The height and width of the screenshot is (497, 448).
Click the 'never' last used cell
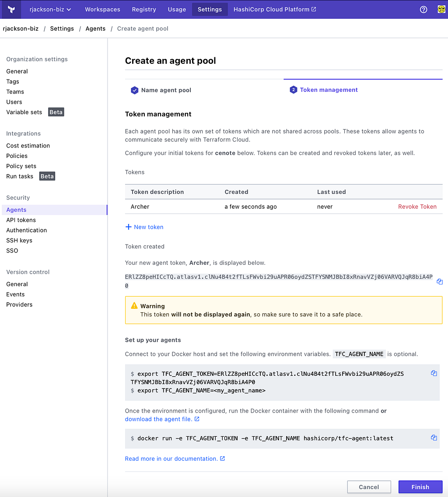(325, 206)
